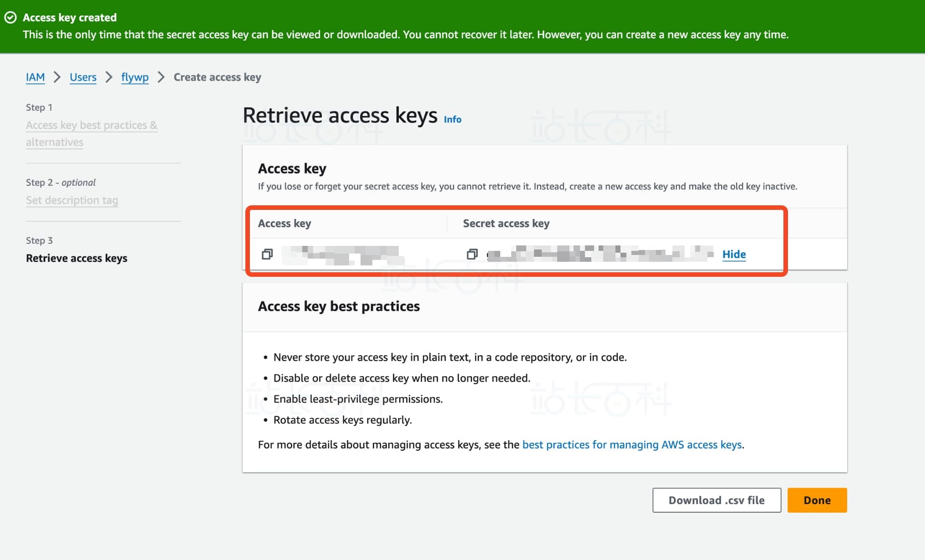Go to Step 2 Set description tag
Screen dimensions: 925x560
[72, 200]
